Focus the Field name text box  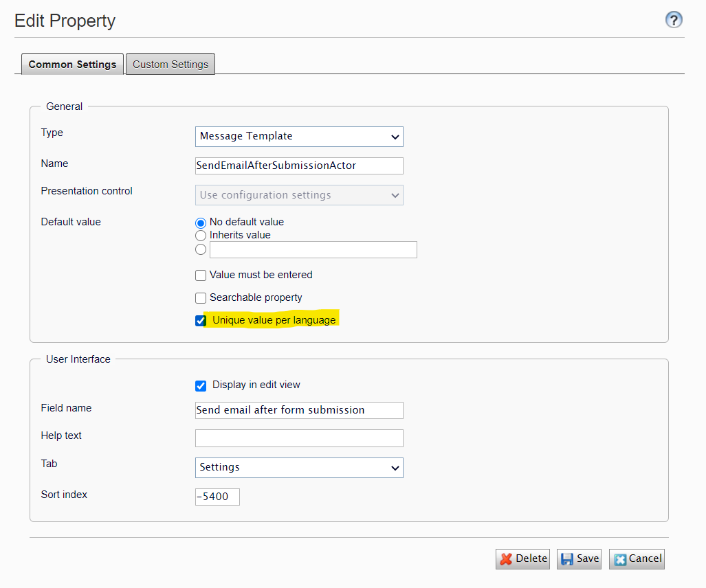click(299, 410)
